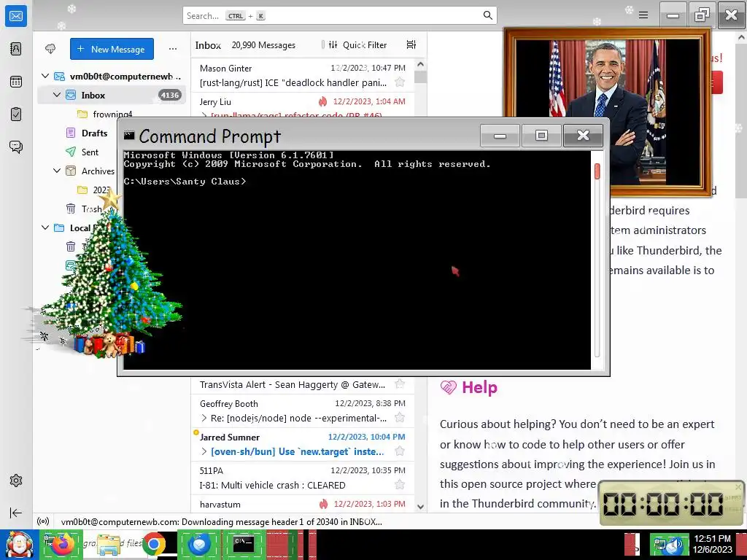Expand the Jarred Sumner message thread
Screen dimensions: 747x560
pyautogui.click(x=204, y=451)
